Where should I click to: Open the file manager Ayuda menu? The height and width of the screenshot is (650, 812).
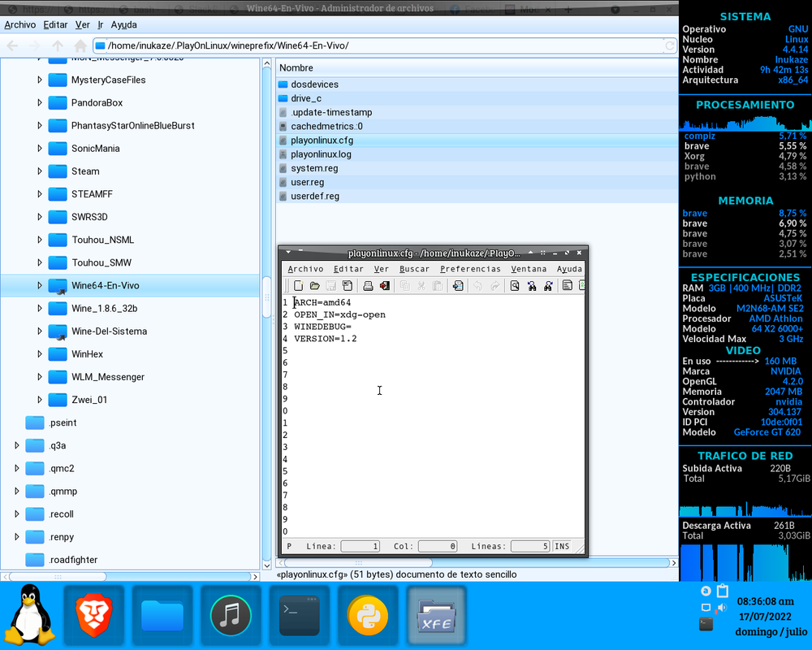[123, 24]
